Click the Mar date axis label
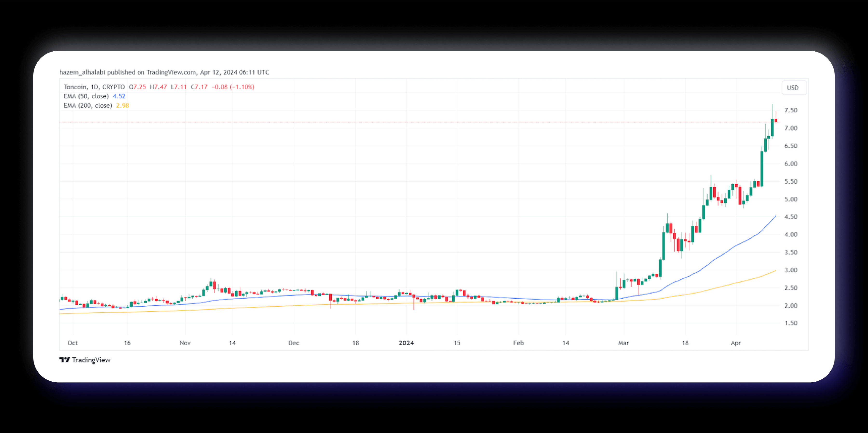 click(624, 343)
